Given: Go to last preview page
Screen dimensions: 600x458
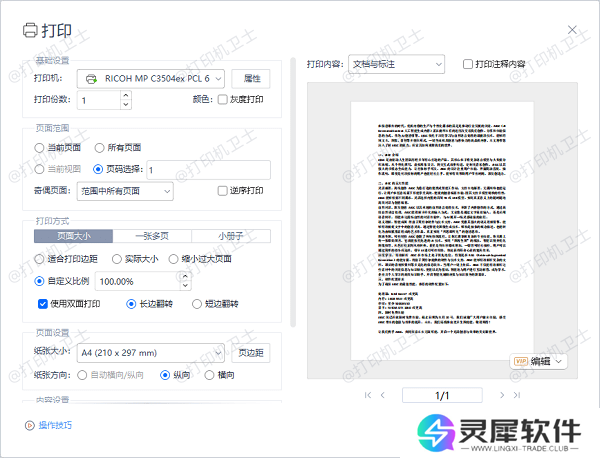Looking at the screenshot, I should click(x=517, y=395).
